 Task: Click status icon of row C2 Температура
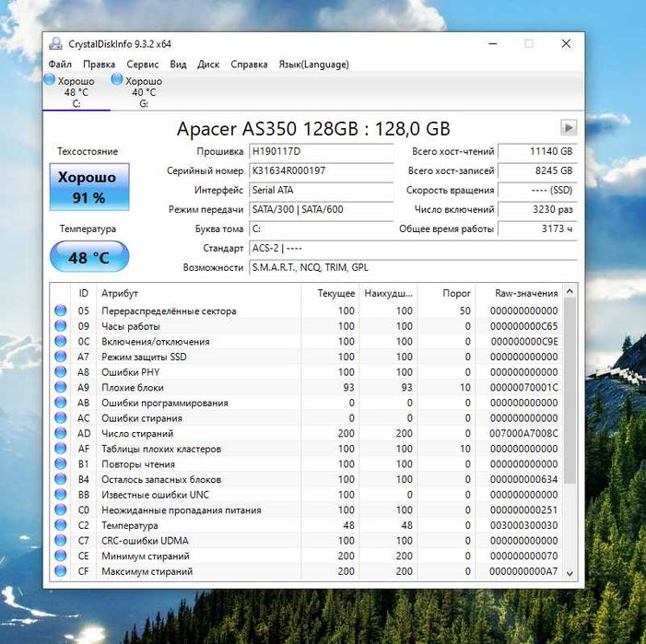(x=60, y=525)
